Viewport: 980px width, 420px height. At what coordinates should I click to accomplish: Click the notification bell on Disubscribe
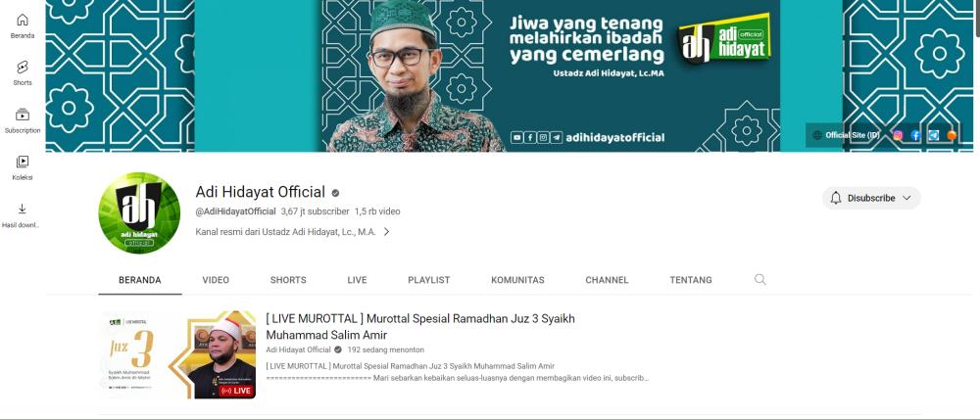coord(836,198)
